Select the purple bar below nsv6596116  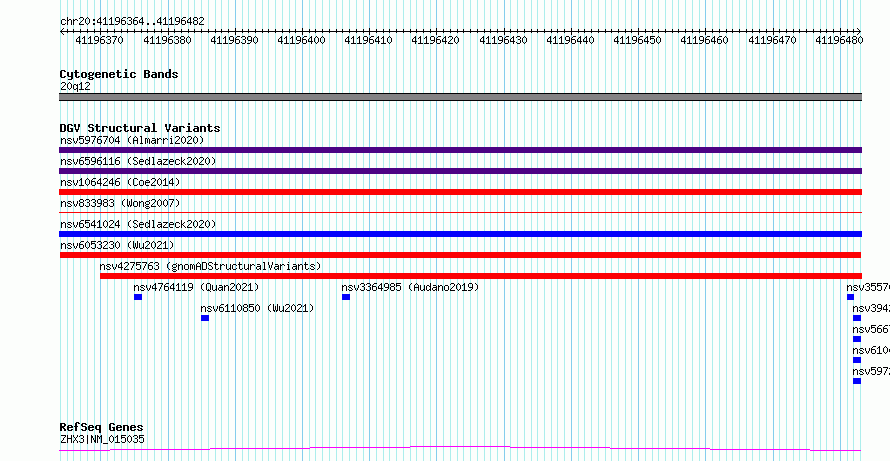pos(460,171)
